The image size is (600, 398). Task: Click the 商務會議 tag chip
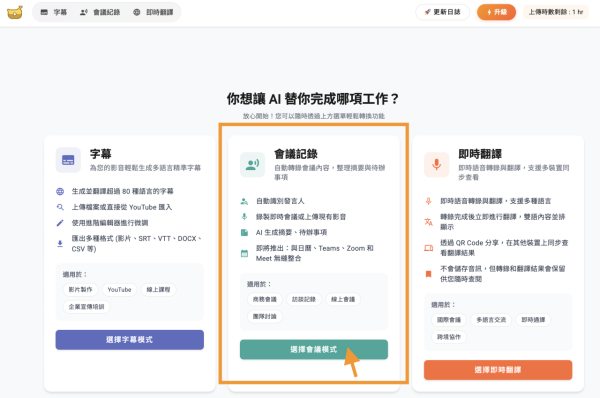tap(265, 299)
